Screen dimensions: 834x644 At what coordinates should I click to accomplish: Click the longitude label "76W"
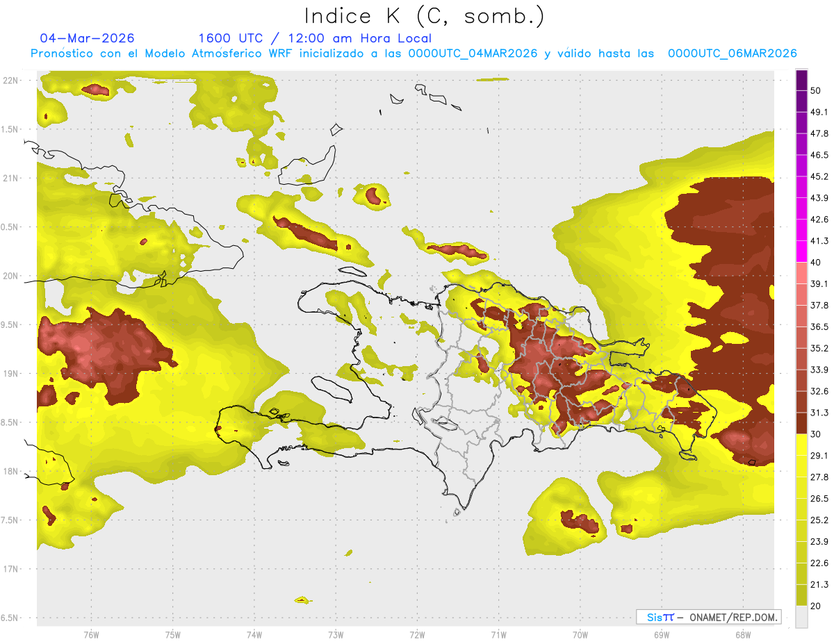click(x=91, y=634)
